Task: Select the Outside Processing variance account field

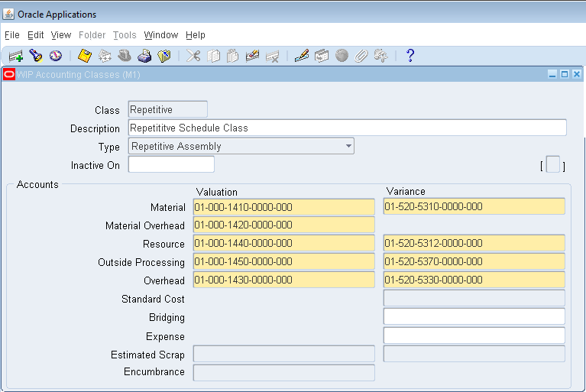Action: pos(474,261)
